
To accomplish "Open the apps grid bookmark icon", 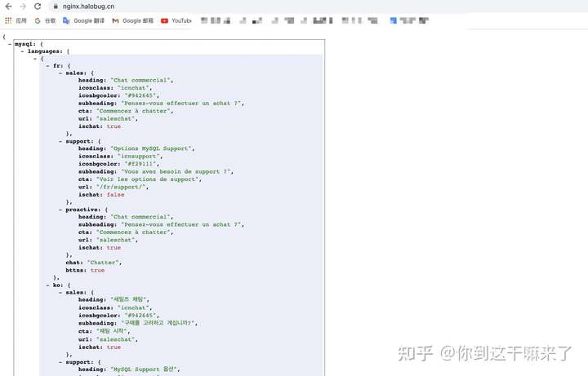I will tap(8, 20).
